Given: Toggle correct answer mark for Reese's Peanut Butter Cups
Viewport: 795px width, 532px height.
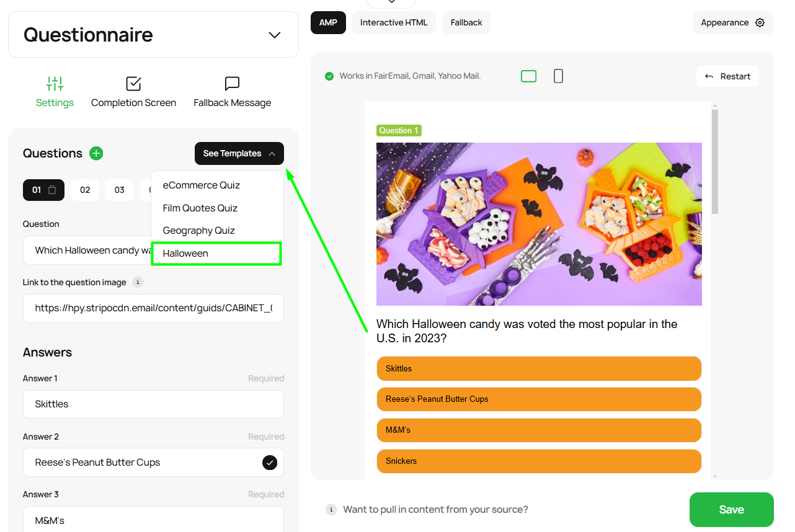Looking at the screenshot, I should [x=270, y=463].
